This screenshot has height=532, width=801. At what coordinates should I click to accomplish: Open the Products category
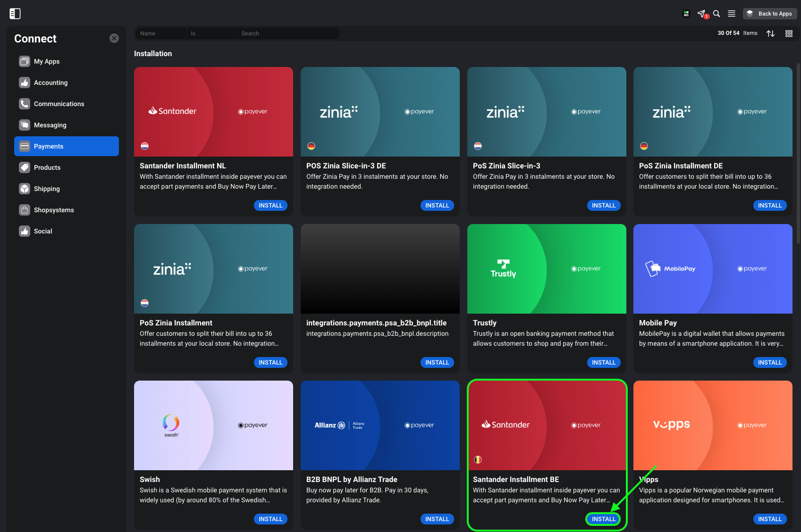[67, 167]
